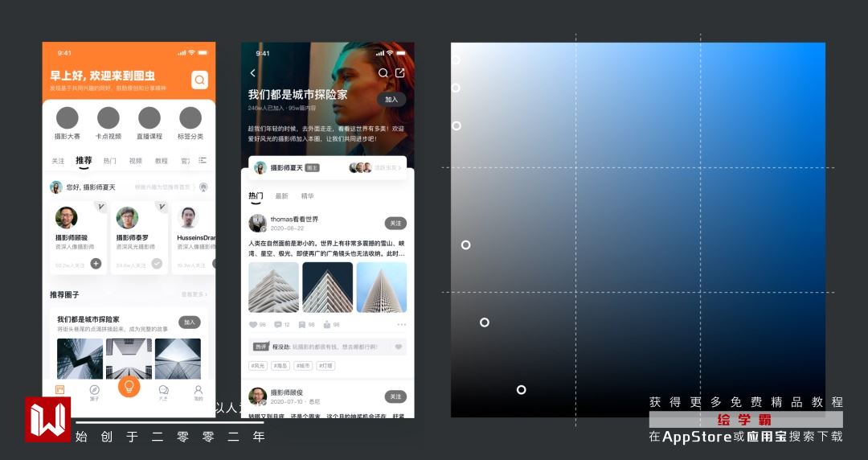Open middle thumbnail in 推荐圈子 card

click(x=129, y=359)
